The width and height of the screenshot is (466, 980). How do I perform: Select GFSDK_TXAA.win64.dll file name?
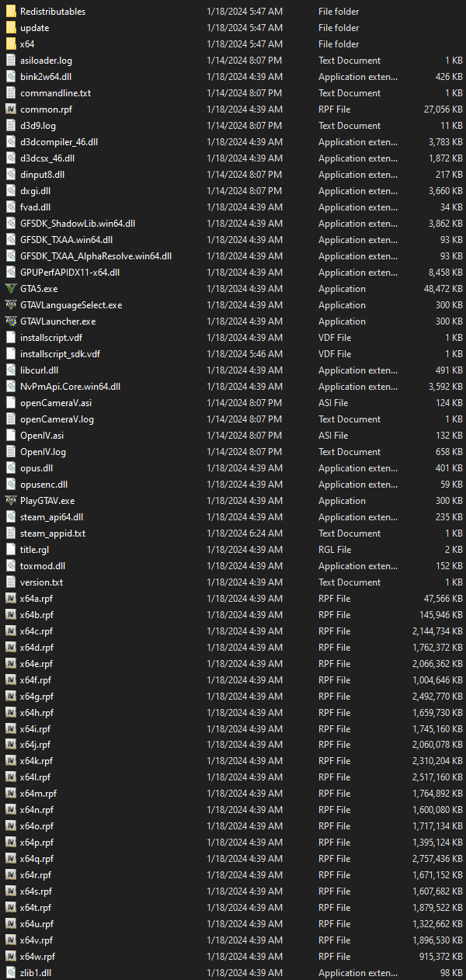[x=66, y=240]
